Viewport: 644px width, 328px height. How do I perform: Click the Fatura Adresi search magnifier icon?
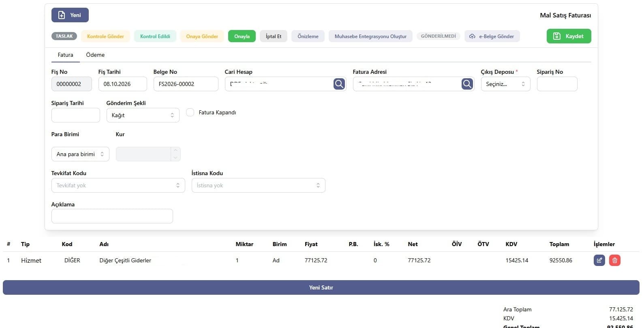pos(467,84)
